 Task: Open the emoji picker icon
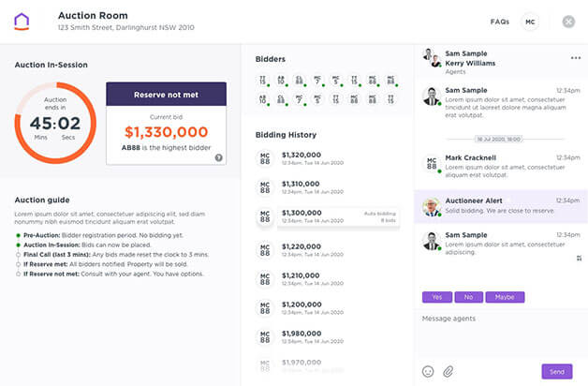428,371
